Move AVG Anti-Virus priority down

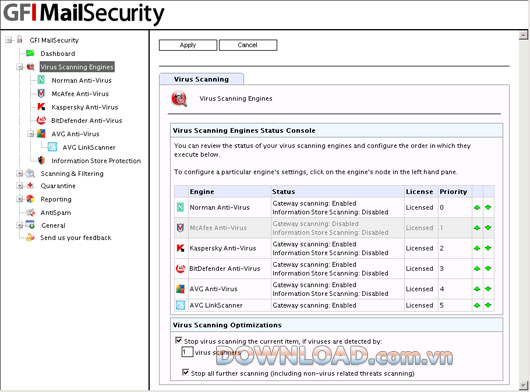tap(488, 289)
